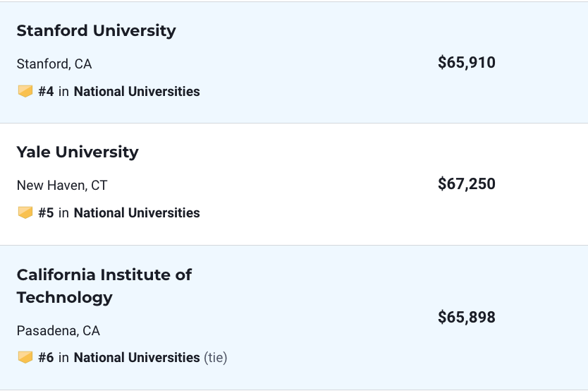Click the Pasadena, CA location text
The height and width of the screenshot is (391, 588).
point(59,331)
